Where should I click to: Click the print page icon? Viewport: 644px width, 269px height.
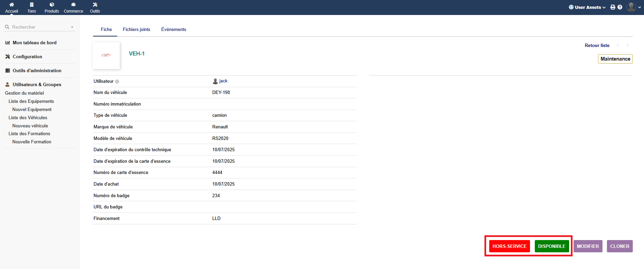point(613,7)
